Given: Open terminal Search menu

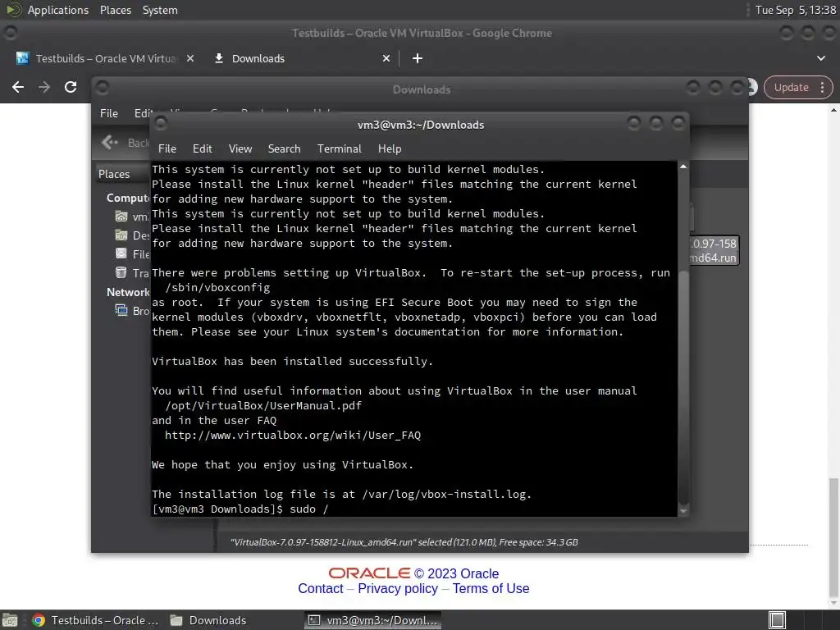Looking at the screenshot, I should pyautogui.click(x=284, y=149).
